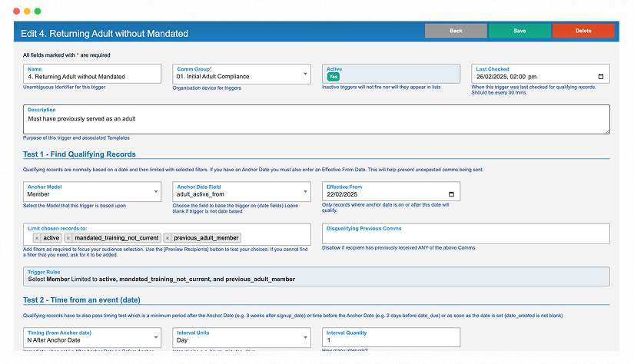This screenshot has height=364, width=634.
Task: Click 'Purpose of this trigger and associated Templates' hint
Action: pos(76,137)
